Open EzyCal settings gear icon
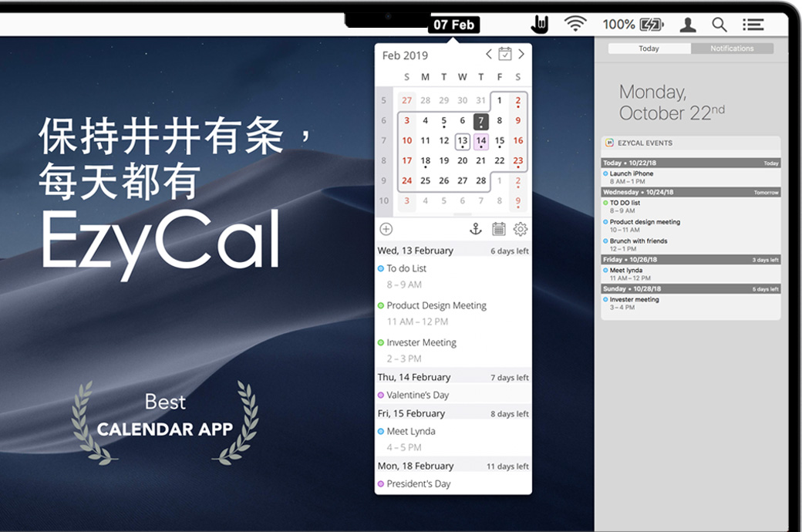 521,229
